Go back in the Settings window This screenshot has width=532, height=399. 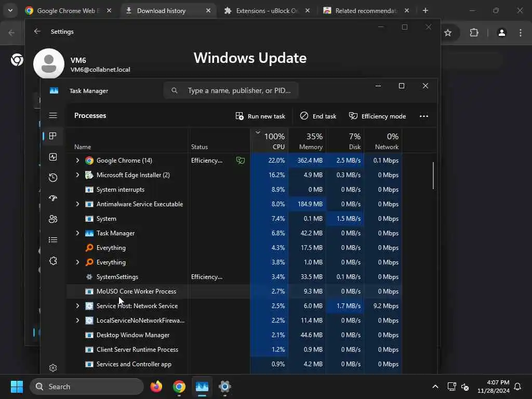tap(37, 32)
